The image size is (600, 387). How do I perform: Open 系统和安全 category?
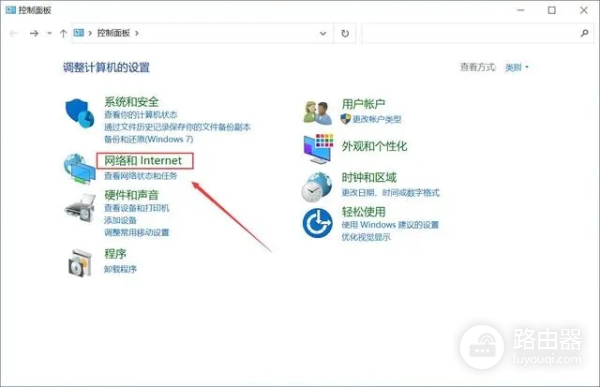coord(131,102)
